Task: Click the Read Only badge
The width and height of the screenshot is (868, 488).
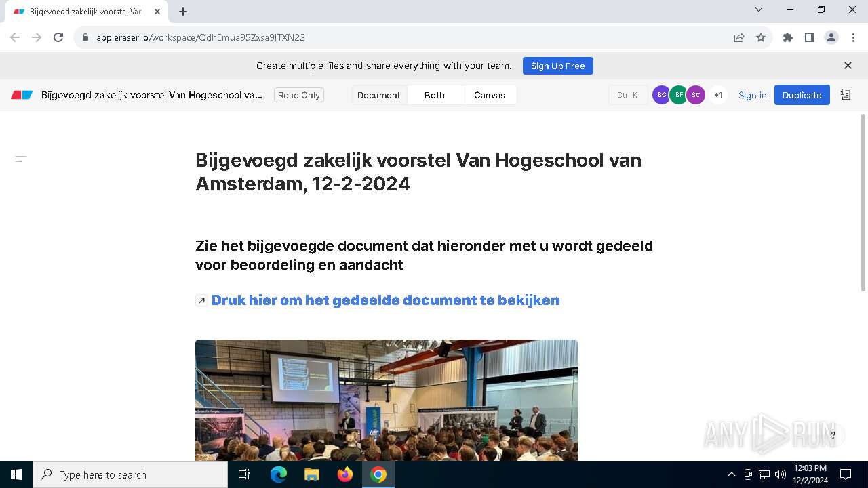Action: click(x=299, y=95)
